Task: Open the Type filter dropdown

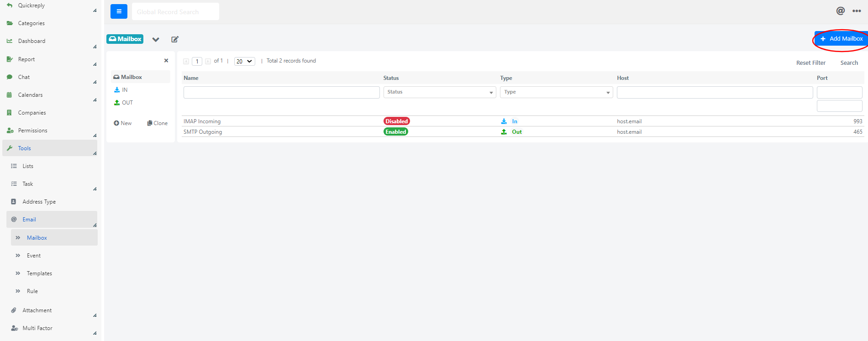Action: 556,92
